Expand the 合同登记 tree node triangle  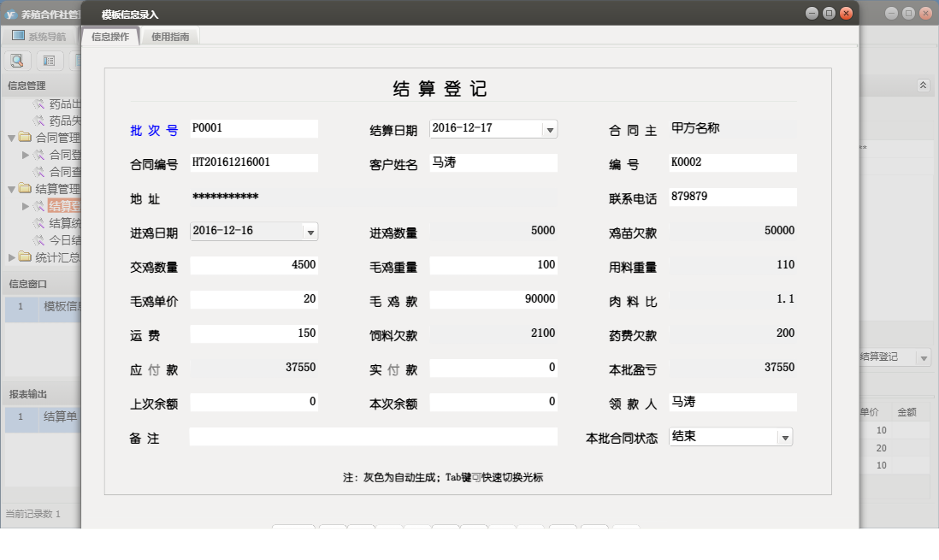click(x=26, y=155)
